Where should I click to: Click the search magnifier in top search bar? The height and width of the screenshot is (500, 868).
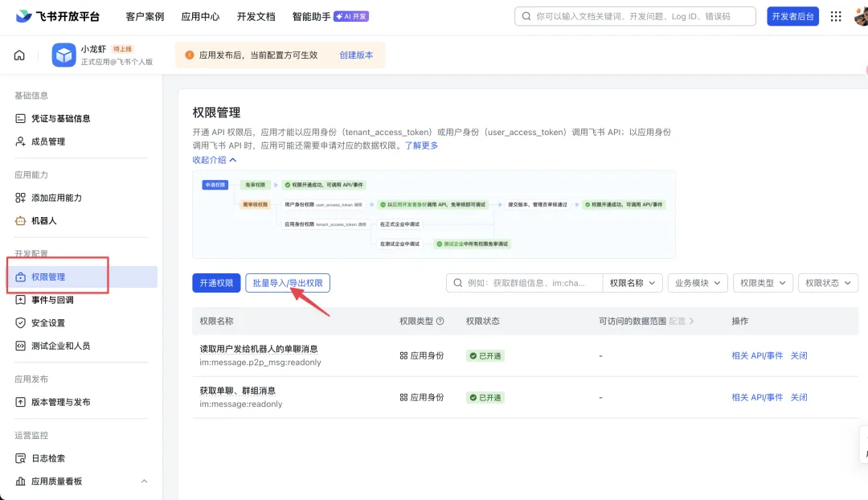[x=526, y=17]
